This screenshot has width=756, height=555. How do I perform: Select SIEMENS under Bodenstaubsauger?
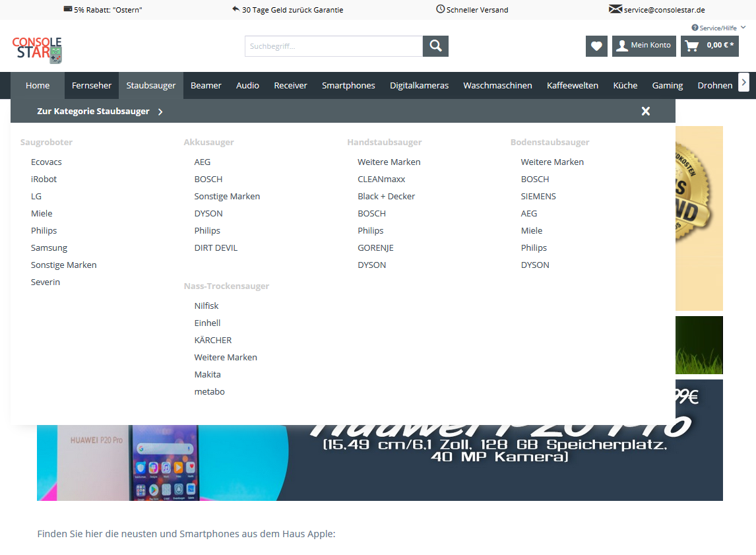click(x=538, y=196)
